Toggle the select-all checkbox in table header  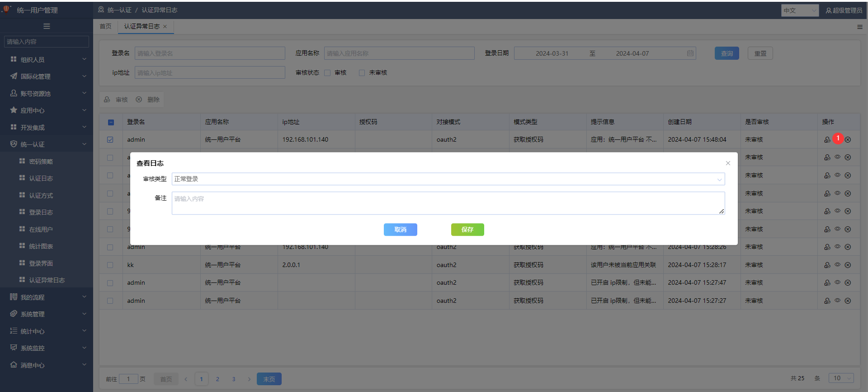click(111, 122)
